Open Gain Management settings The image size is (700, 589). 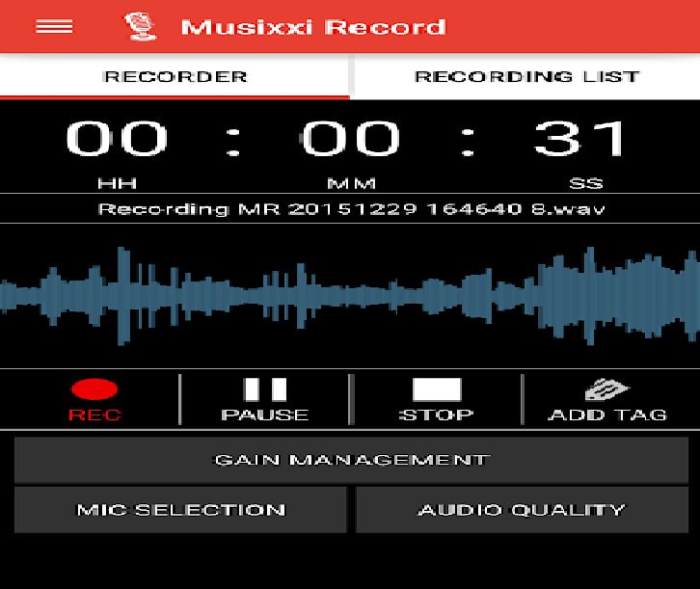pyautogui.click(x=351, y=460)
